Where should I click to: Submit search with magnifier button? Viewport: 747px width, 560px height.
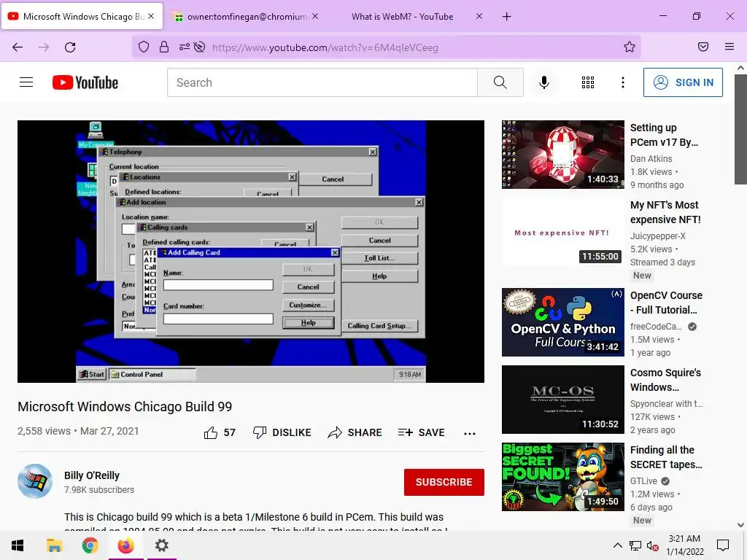(500, 82)
